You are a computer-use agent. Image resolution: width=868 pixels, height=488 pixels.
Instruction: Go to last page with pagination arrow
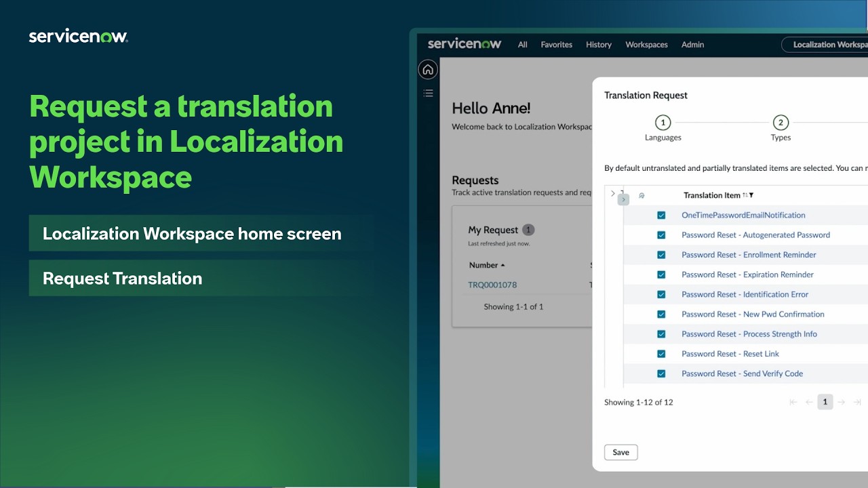pyautogui.click(x=857, y=402)
